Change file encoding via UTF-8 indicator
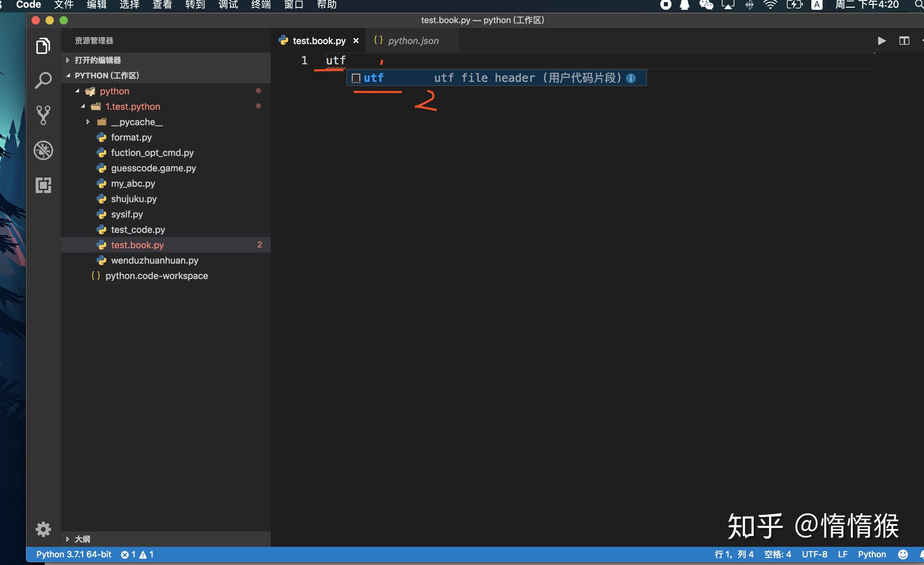The width and height of the screenshot is (924, 565). tap(815, 554)
